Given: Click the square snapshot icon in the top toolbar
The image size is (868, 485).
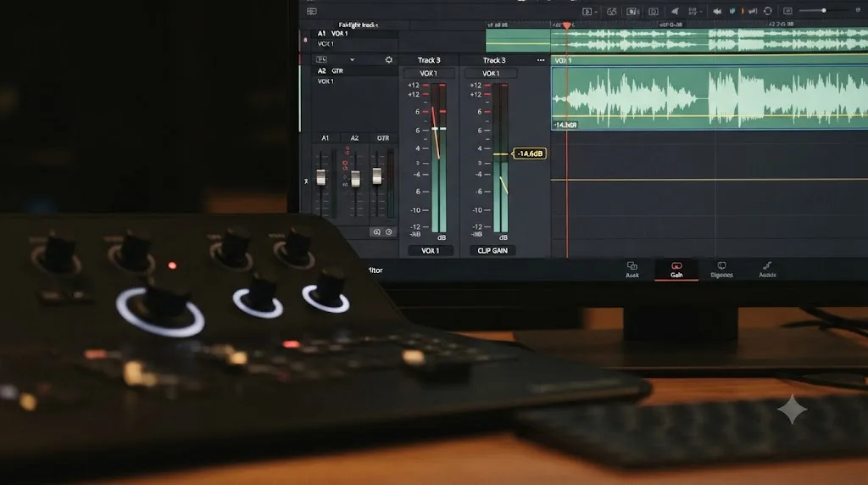Looking at the screenshot, I should [x=654, y=11].
